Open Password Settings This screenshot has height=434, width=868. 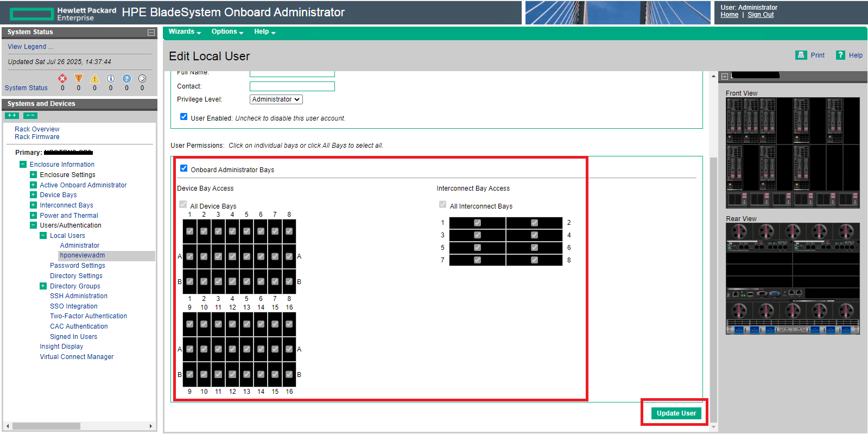[78, 266]
